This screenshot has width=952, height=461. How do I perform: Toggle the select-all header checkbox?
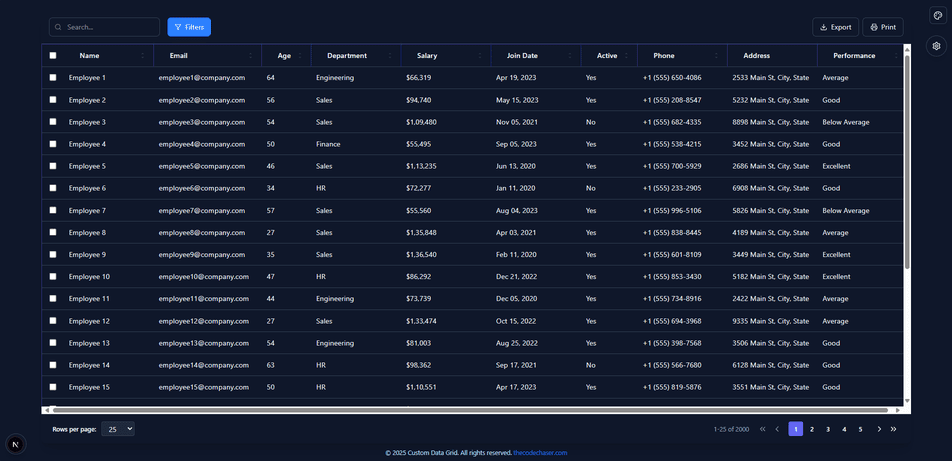click(x=53, y=56)
